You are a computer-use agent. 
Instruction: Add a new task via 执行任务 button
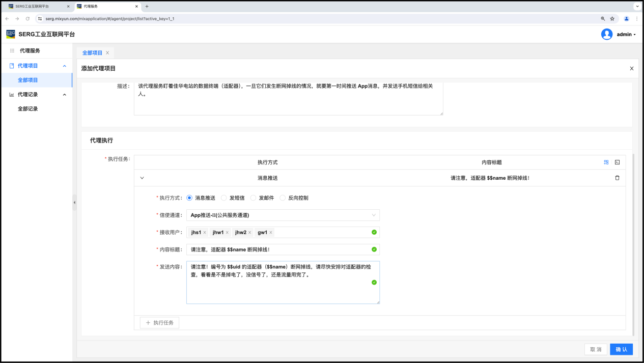point(159,323)
